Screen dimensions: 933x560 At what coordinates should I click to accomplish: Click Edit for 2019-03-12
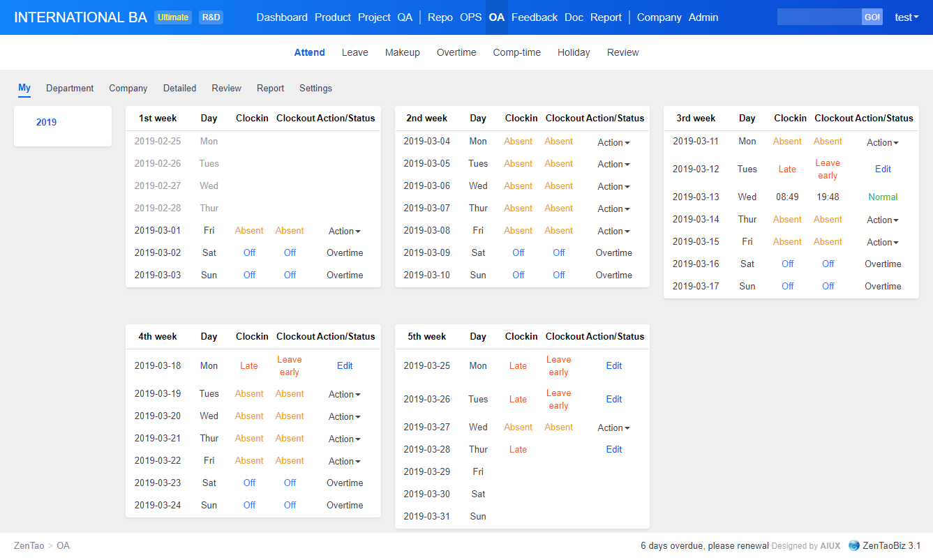(x=883, y=169)
